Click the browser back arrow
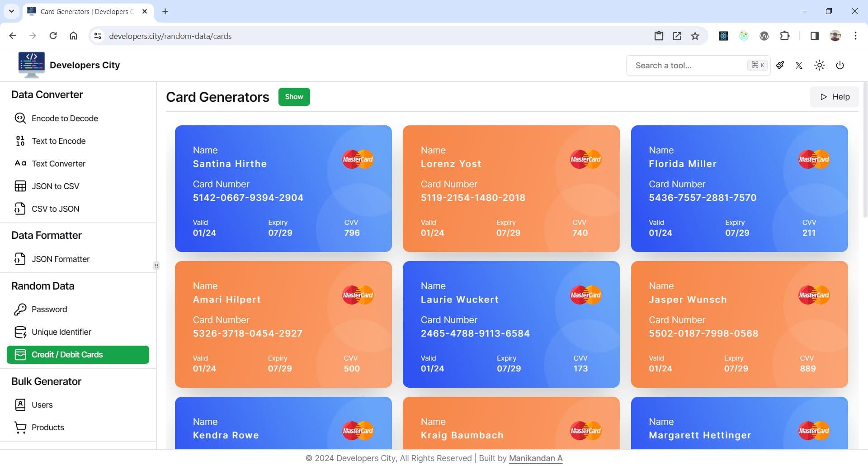 click(13, 36)
